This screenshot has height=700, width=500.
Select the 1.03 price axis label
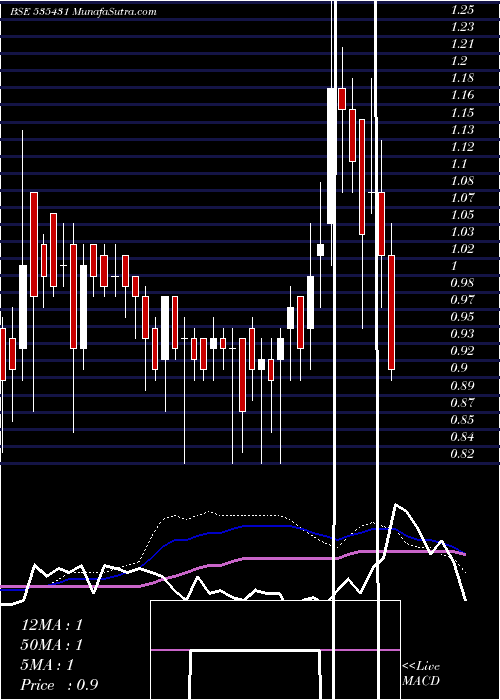(463, 232)
